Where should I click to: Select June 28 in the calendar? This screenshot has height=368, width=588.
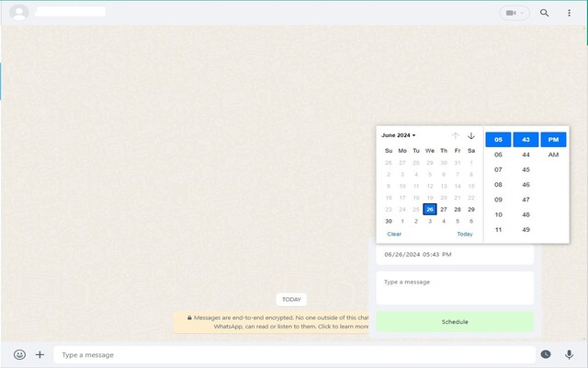(x=458, y=209)
